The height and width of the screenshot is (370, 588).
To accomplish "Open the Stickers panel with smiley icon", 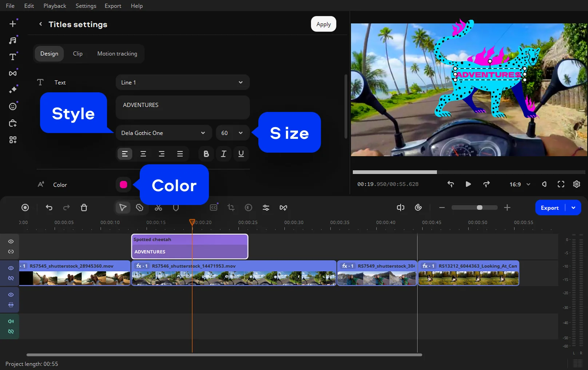I will [x=13, y=106].
